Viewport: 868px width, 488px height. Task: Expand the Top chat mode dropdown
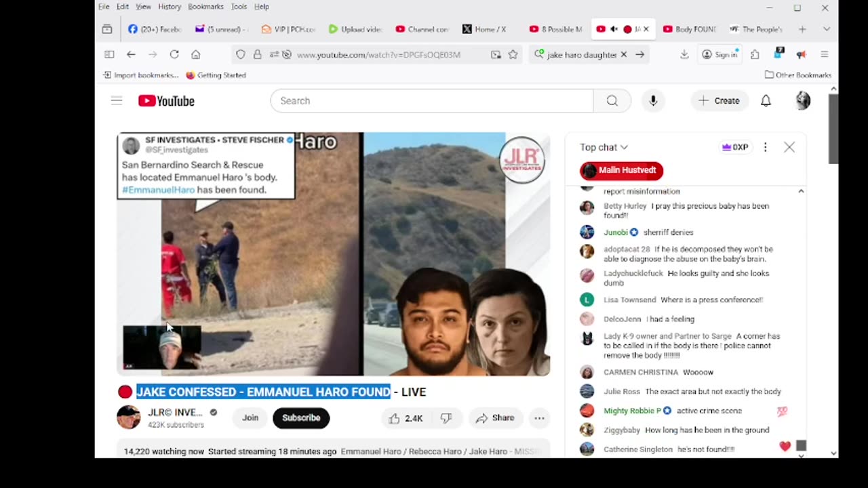tap(604, 147)
